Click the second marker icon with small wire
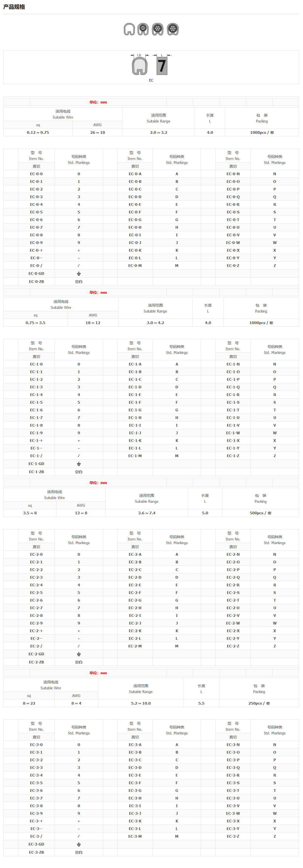Screen dimensions: 303x868 point(143,29)
